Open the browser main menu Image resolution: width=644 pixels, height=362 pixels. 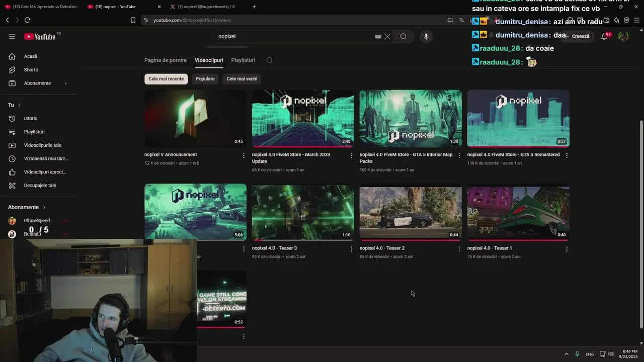(636, 20)
